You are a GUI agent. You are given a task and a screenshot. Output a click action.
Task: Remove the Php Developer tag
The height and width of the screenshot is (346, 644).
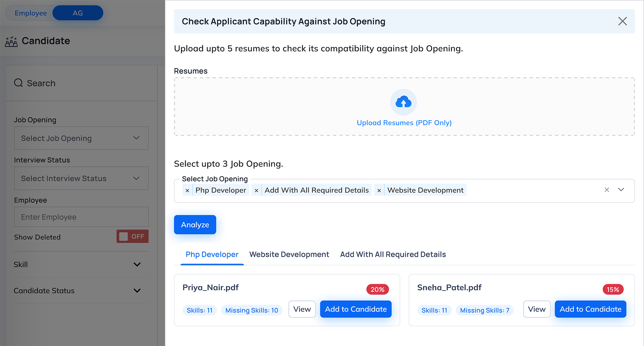(x=187, y=190)
